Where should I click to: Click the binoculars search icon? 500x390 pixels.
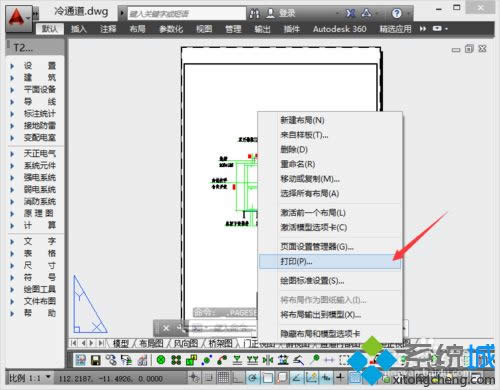[x=255, y=13]
